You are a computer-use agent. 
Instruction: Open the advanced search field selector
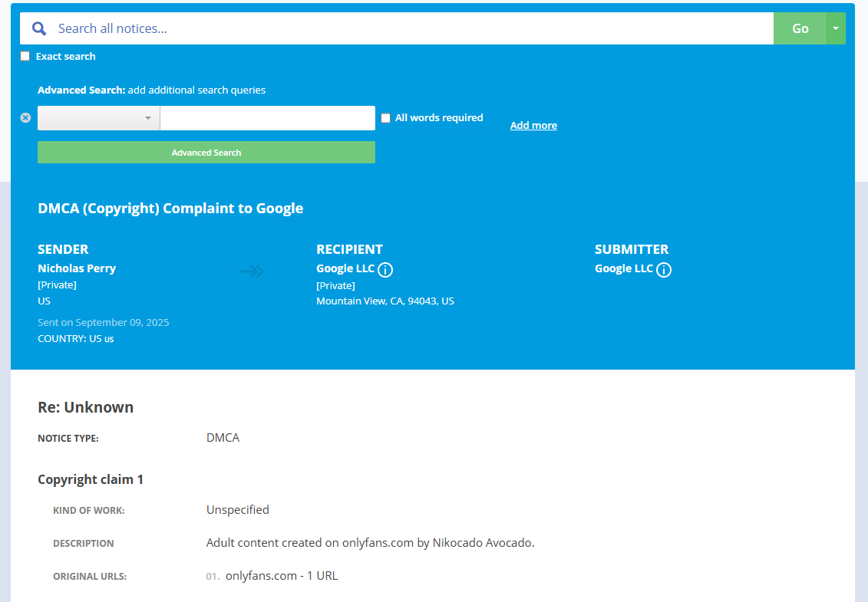pos(98,118)
